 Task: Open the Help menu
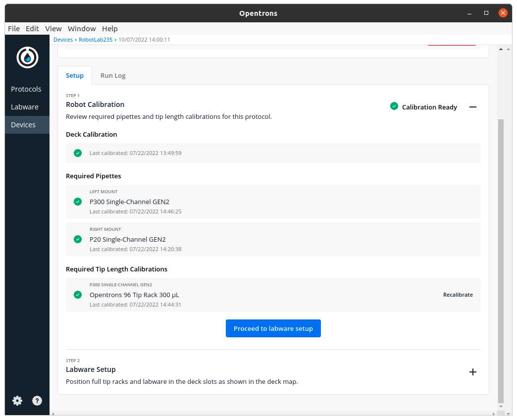(110, 29)
